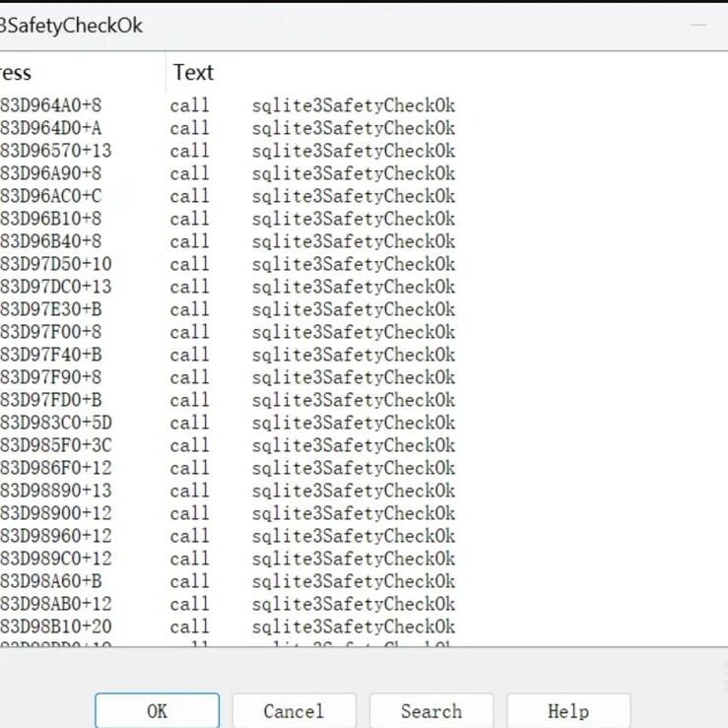This screenshot has height=728, width=728.
Task: Select the row with address 83D983C0+5D
Action: (364, 423)
